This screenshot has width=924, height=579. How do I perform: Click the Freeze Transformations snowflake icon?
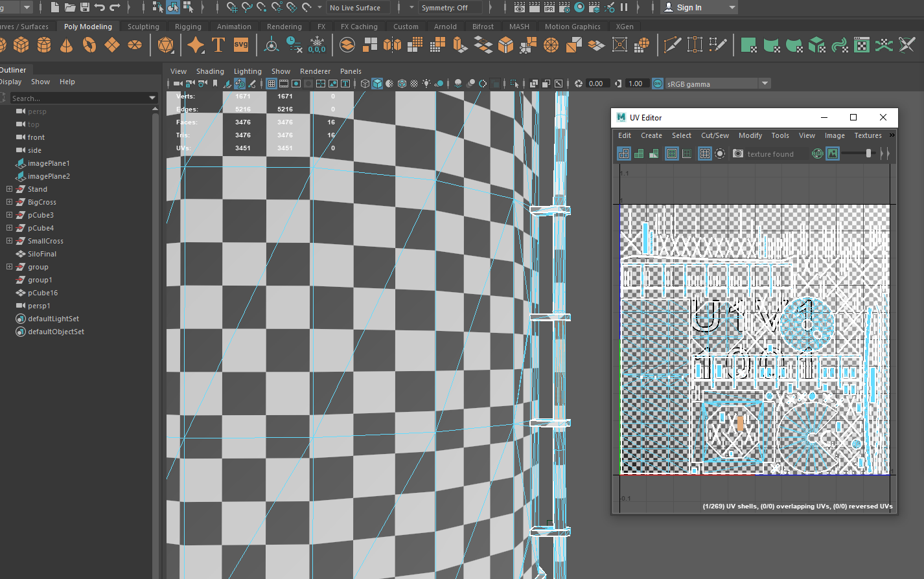(x=317, y=45)
